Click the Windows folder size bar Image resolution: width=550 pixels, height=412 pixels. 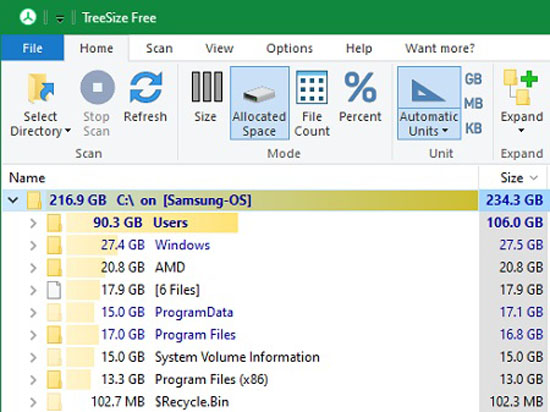(92, 245)
